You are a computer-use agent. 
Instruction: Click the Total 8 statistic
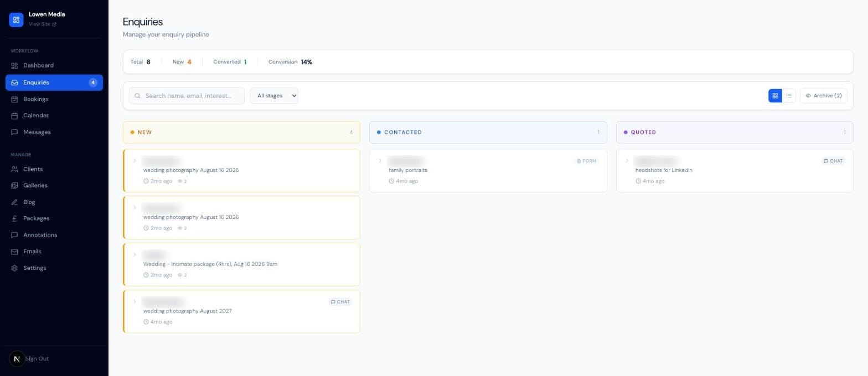(141, 62)
